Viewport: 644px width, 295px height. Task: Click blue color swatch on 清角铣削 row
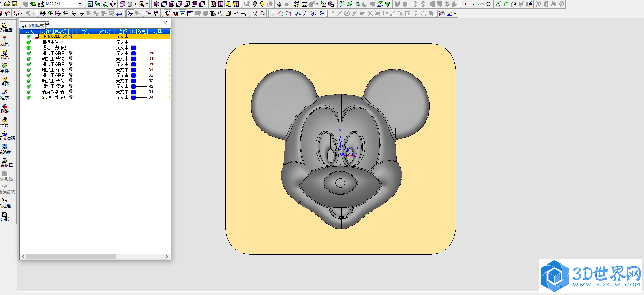click(134, 92)
